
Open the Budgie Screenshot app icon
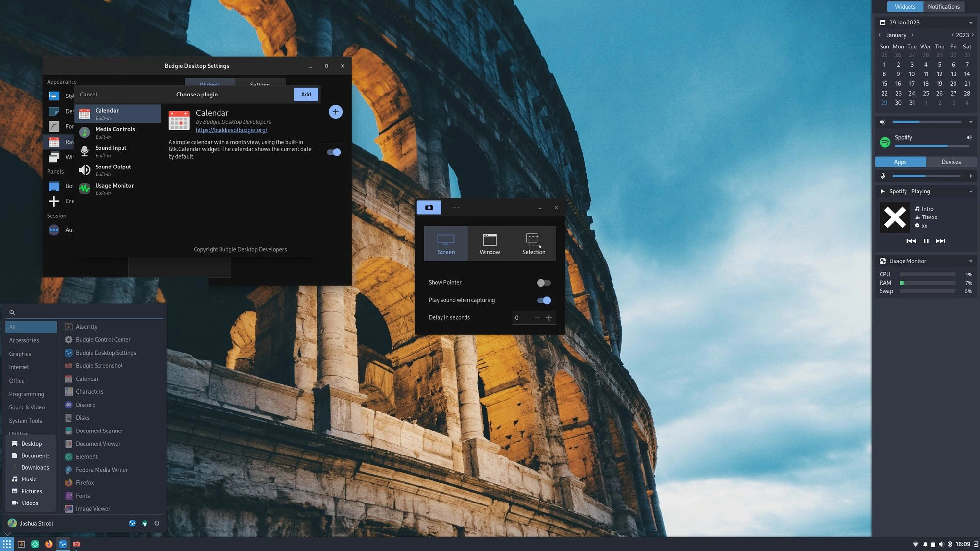tap(67, 366)
